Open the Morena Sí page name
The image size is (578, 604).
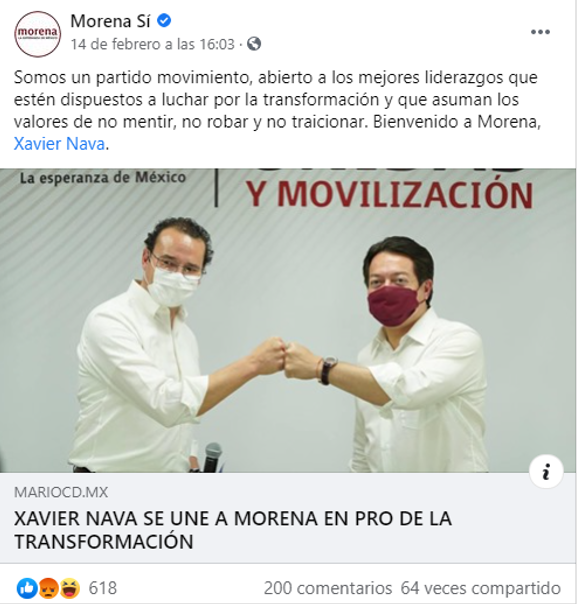[110, 21]
